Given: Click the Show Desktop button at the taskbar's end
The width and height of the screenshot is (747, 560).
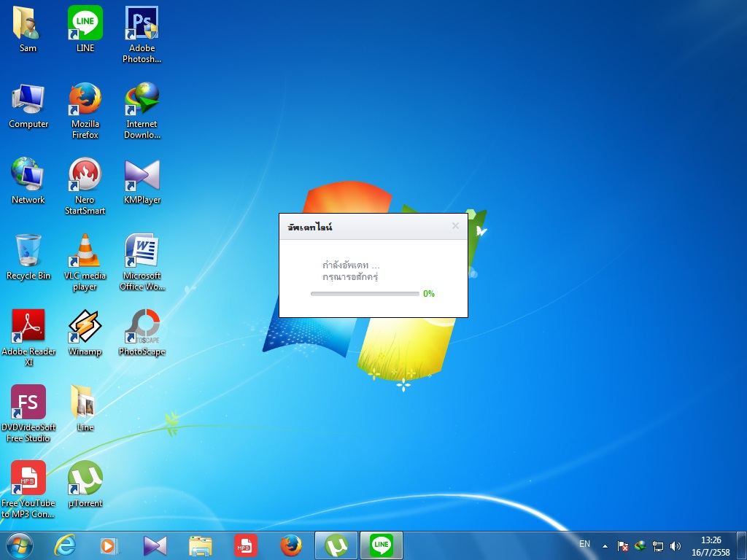Looking at the screenshot, I should pos(742,545).
